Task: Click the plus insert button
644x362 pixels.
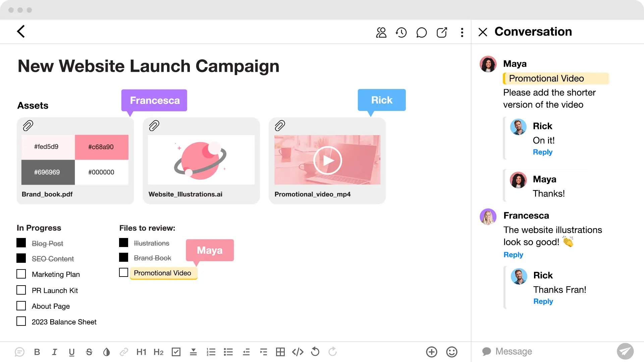Action: click(432, 352)
